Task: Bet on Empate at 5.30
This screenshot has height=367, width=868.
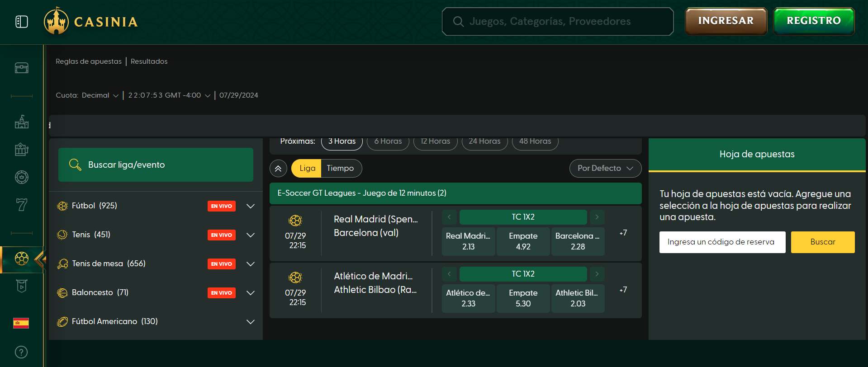Action: (x=523, y=298)
